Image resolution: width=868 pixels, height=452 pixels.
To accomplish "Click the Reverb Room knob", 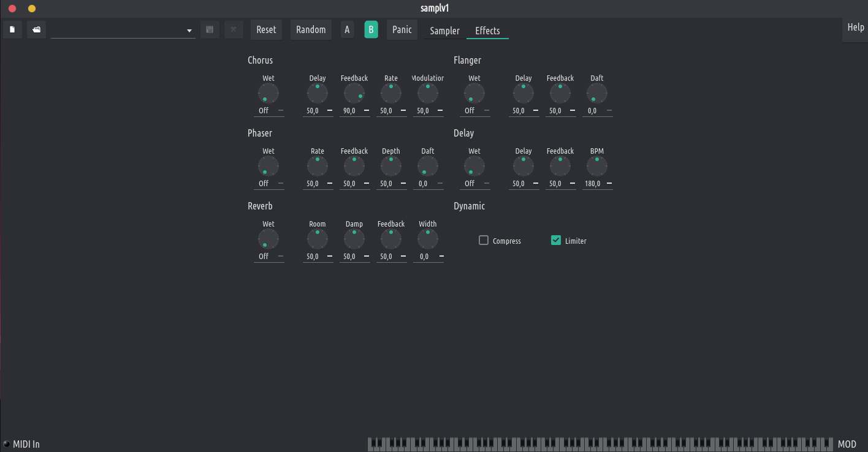I will click(318, 239).
